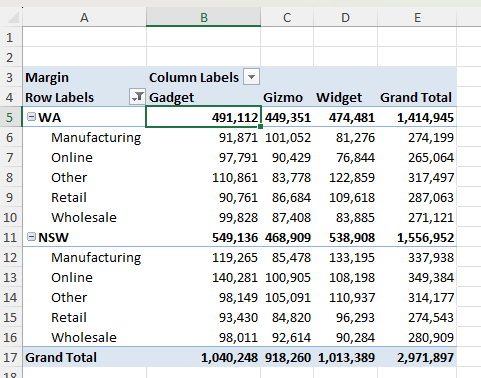This screenshot has height=378, width=481.
Task: Click Other under NSW
Action: pyautogui.click(x=69, y=297)
